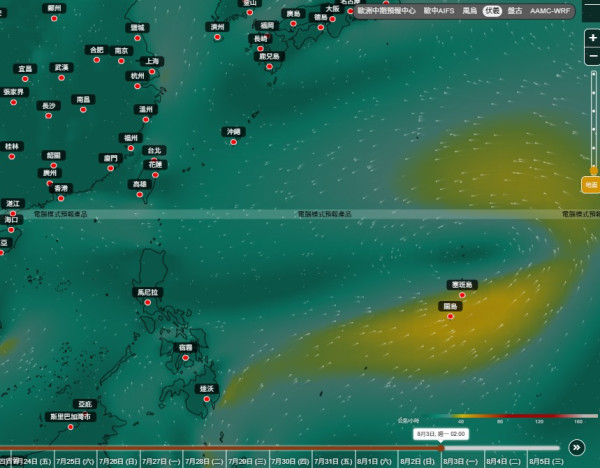The image size is (600, 468).
Task: Jump timeline to 8月2日 (日)
Action: pyautogui.click(x=417, y=461)
